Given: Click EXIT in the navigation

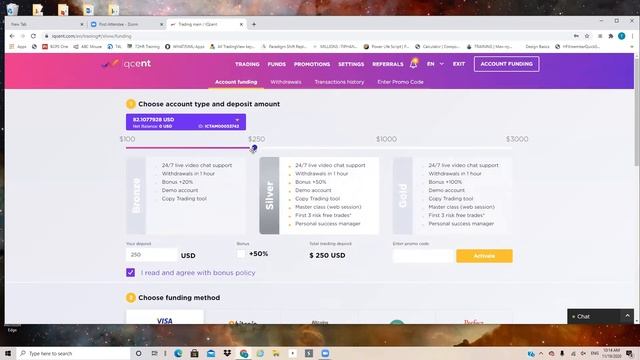Looking at the screenshot, I should [x=459, y=64].
